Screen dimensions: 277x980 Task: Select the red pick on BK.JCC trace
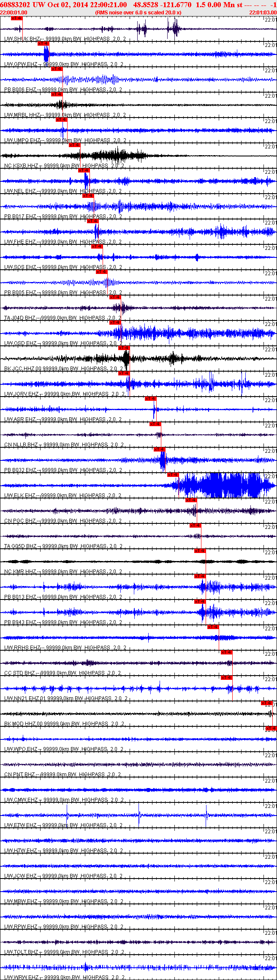pos(124,348)
